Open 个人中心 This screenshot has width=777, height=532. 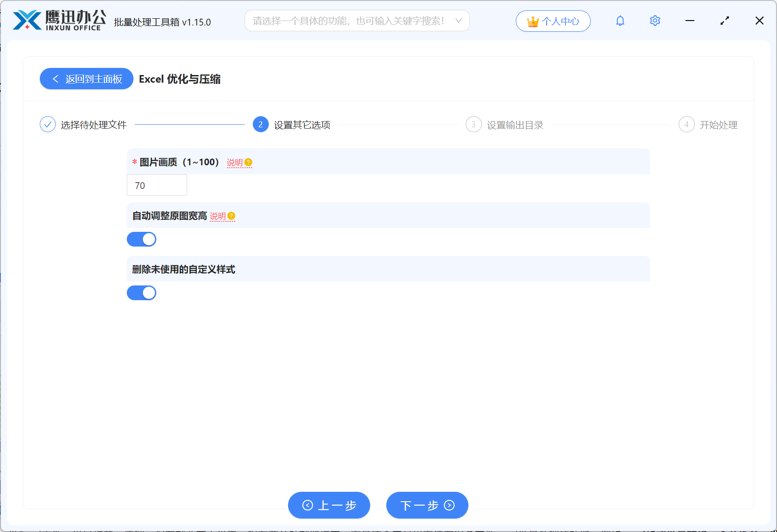[553, 21]
